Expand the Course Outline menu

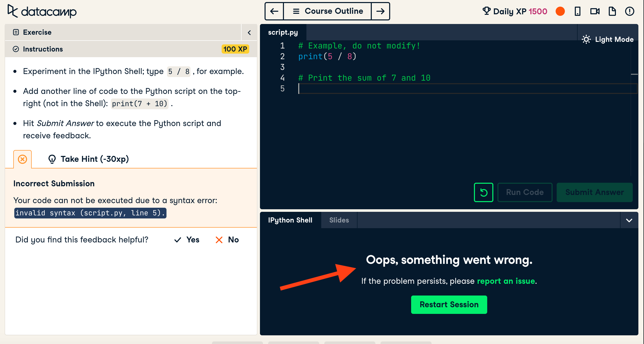click(327, 11)
